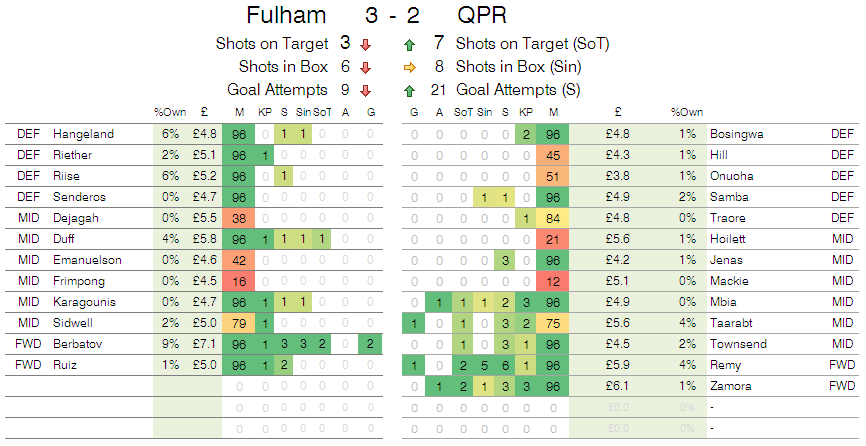Image resolution: width=866 pixels, height=446 pixels.
Task: Click orange right arrow beside QPR Shots in Box
Action: pos(409,67)
